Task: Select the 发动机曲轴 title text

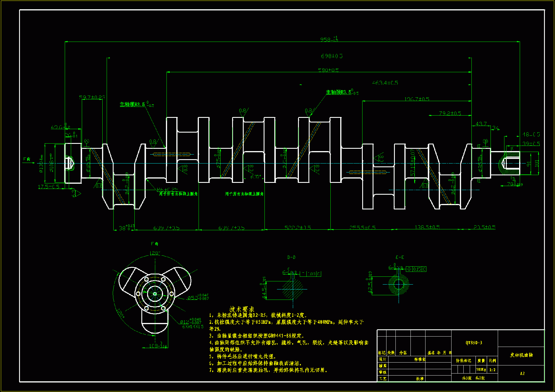Action: tap(521, 355)
